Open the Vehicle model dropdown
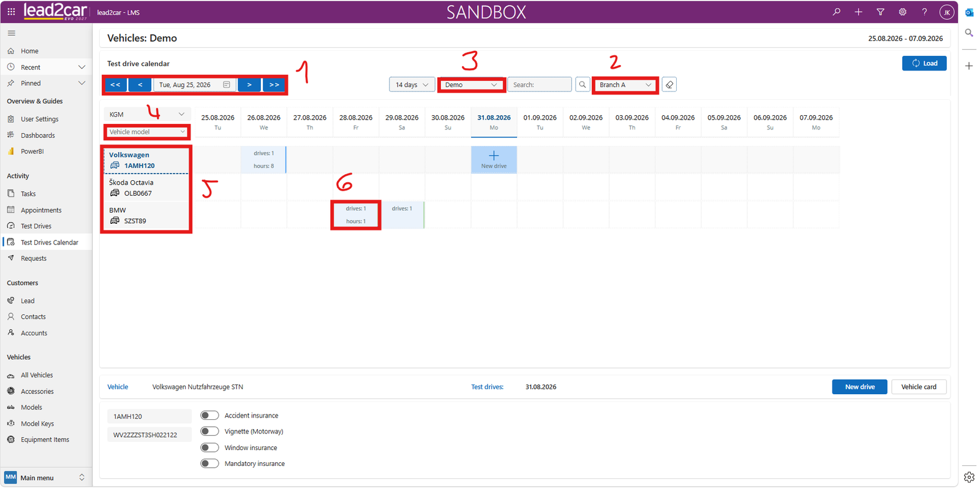The image size is (980, 488). pyautogui.click(x=147, y=132)
